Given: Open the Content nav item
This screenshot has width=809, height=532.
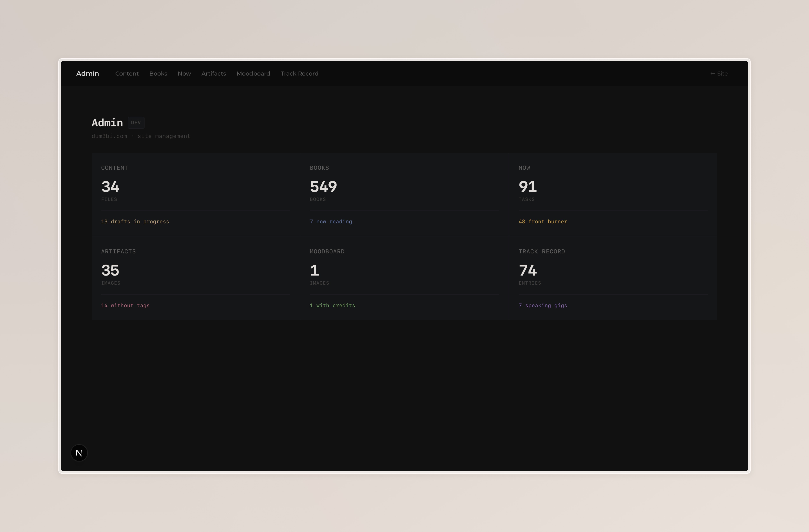Looking at the screenshot, I should click(127, 74).
